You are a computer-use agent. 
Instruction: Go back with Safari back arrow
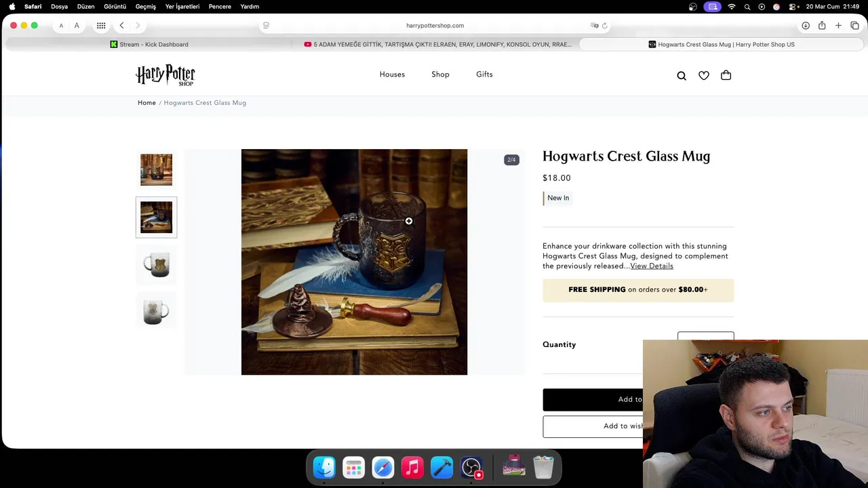[121, 25]
